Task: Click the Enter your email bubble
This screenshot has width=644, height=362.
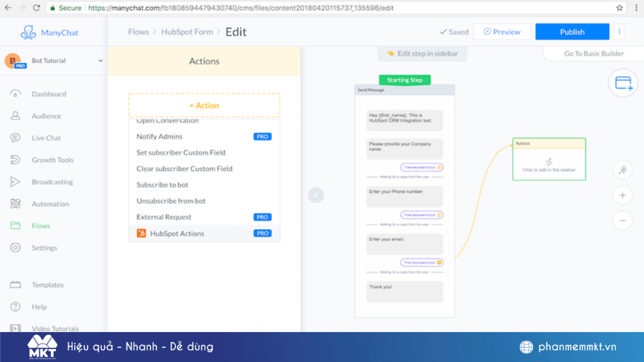Action: (404, 244)
